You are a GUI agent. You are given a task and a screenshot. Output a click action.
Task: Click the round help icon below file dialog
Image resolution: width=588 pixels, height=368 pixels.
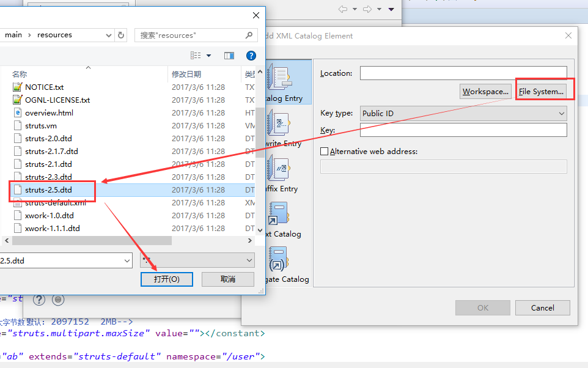[x=39, y=300]
